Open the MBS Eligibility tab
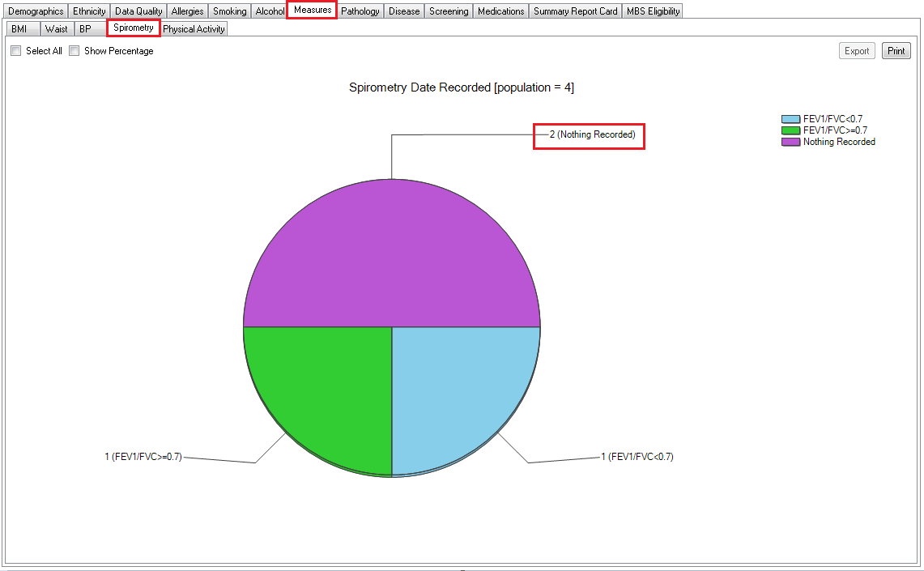924x571 pixels. click(653, 11)
